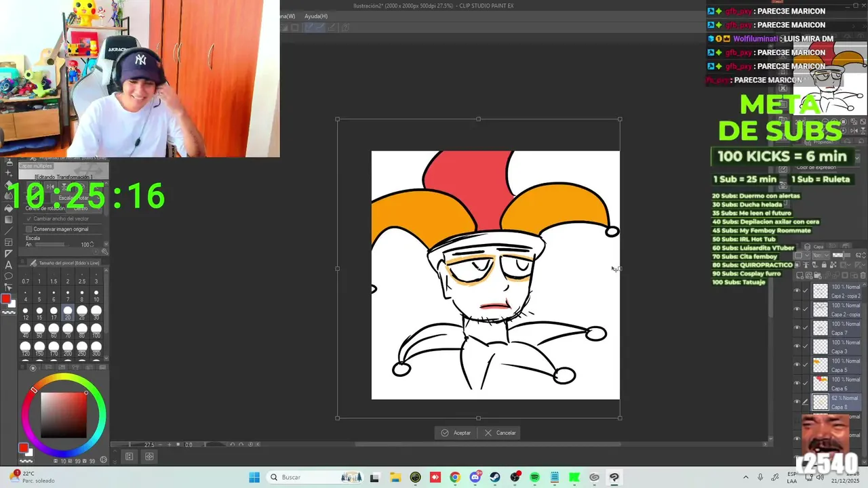Adjust the layer opacity slider
Viewport: 868px width, 488px height.
[x=843, y=256]
